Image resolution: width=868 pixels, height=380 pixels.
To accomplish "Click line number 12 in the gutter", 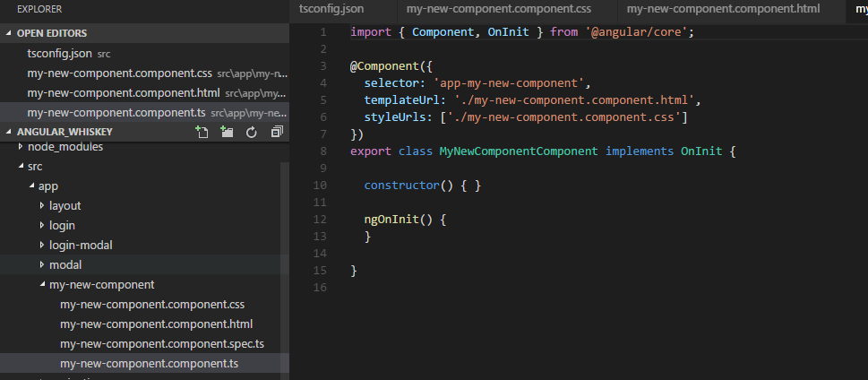I will [320, 220].
